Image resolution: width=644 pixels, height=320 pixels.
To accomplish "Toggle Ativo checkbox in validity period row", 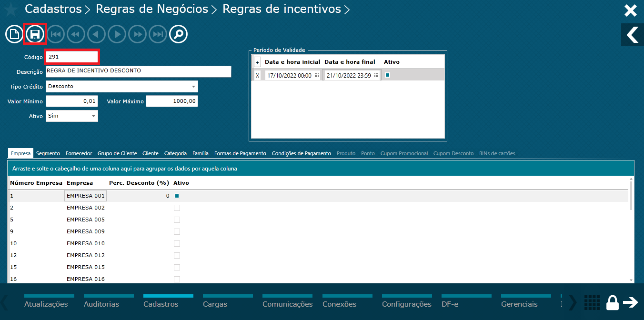I will 387,75.
